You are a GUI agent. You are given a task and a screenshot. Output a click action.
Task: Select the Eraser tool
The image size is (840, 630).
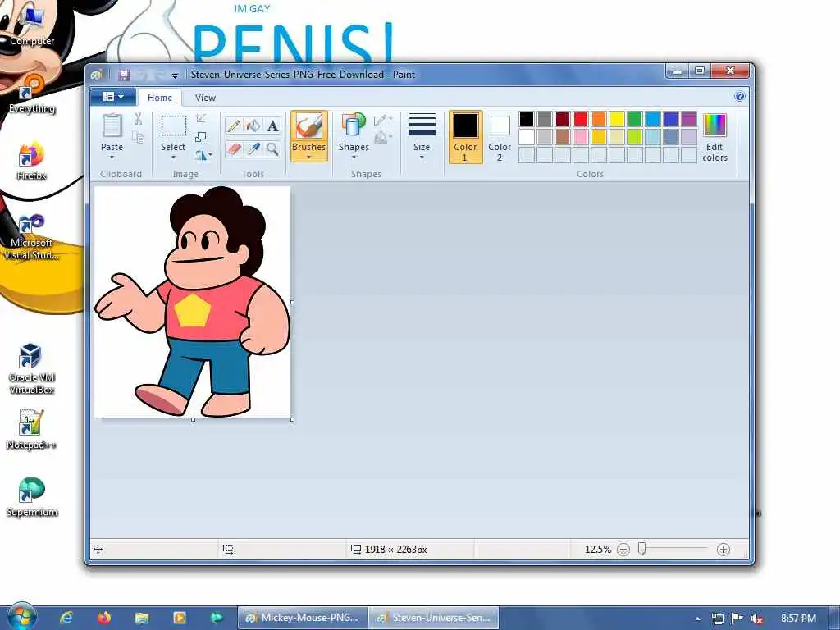coord(234,148)
